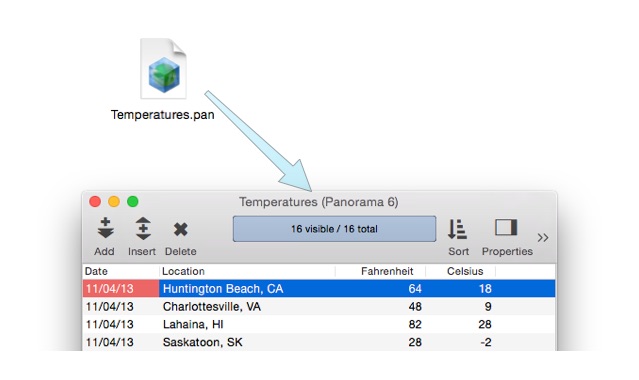Select the Temperatures.pan file icon
Screen dimensions: 639x380
pos(163,68)
